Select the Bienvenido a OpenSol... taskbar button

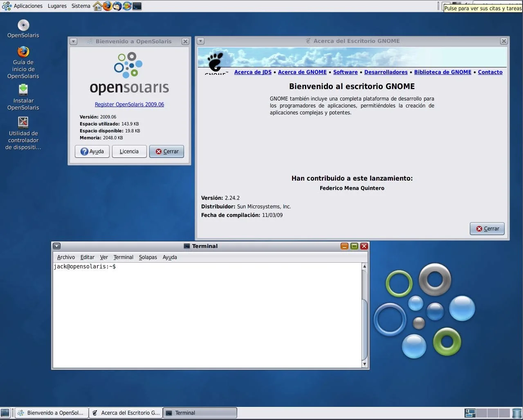click(x=52, y=413)
